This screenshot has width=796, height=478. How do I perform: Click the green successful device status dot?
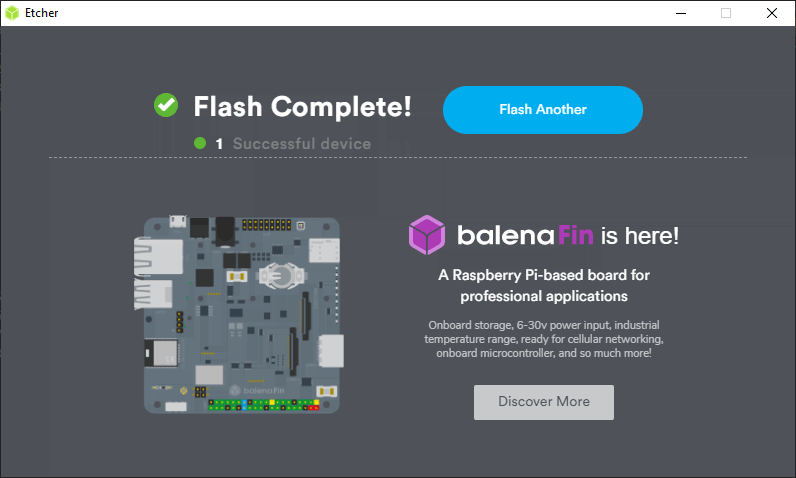tap(200, 143)
